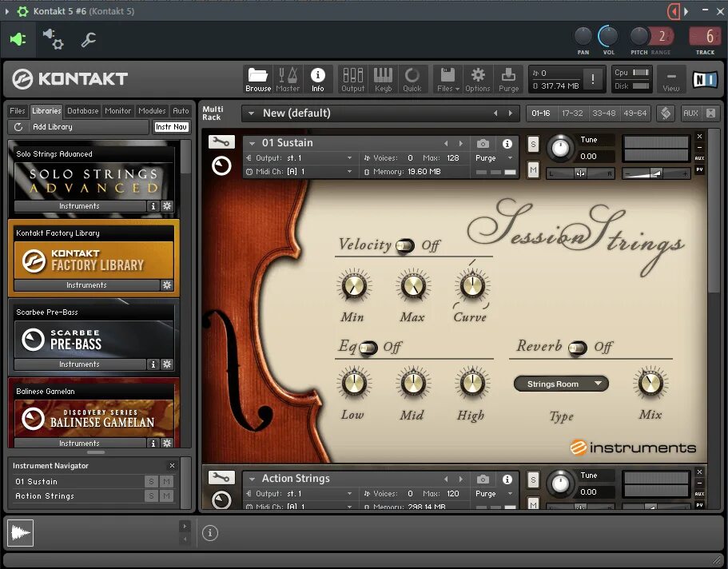Switch to the Monitor tab

(118, 110)
